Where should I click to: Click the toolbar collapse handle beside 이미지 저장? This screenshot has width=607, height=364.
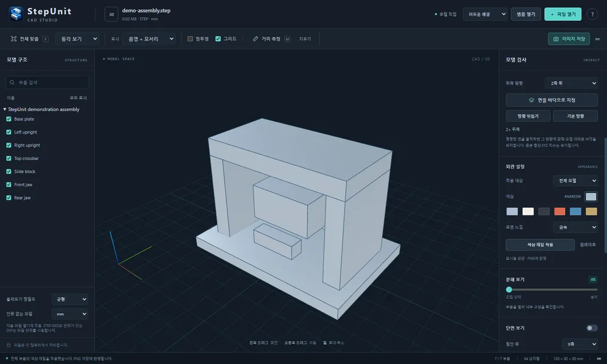pyautogui.click(x=597, y=39)
